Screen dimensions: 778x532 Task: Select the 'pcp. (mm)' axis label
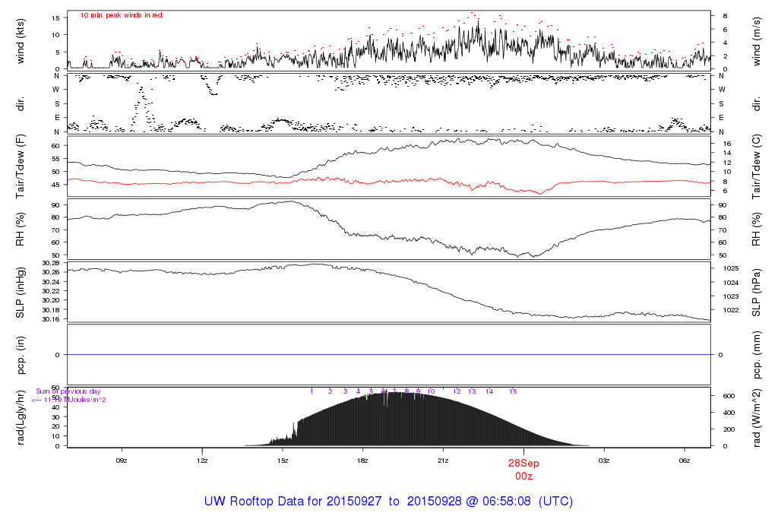click(x=757, y=355)
